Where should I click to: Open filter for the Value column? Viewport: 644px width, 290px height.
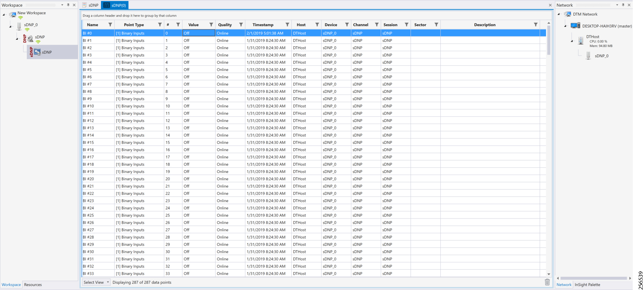211,24
